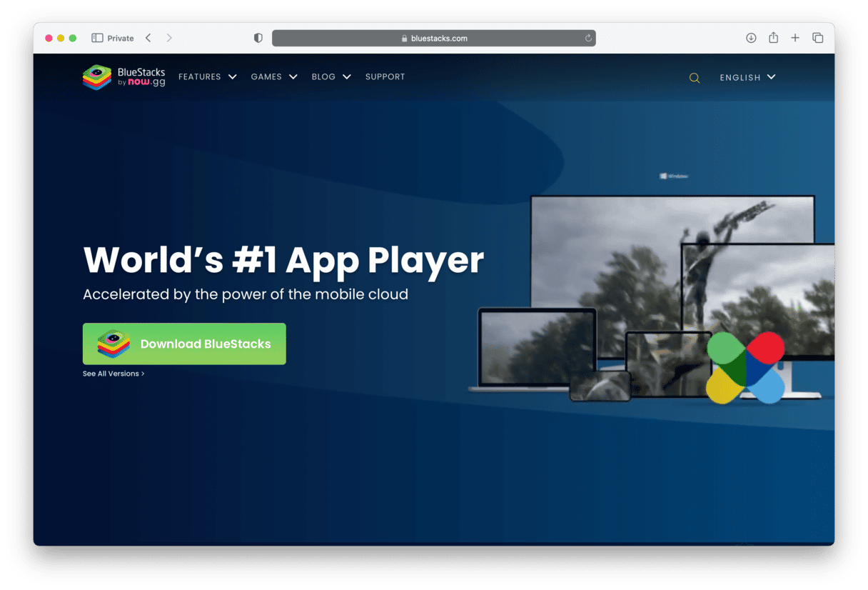Open the English language dropdown
Screen dimensions: 868x590
(x=747, y=77)
